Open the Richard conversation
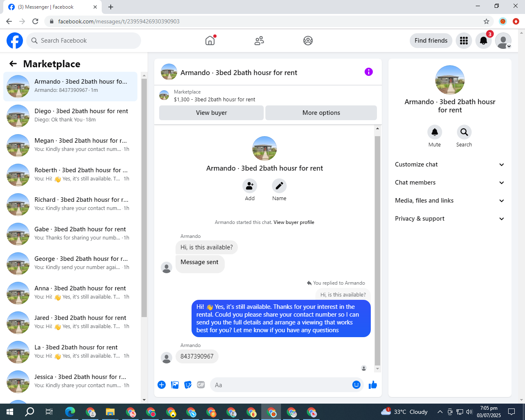525x420 pixels. tap(71, 204)
